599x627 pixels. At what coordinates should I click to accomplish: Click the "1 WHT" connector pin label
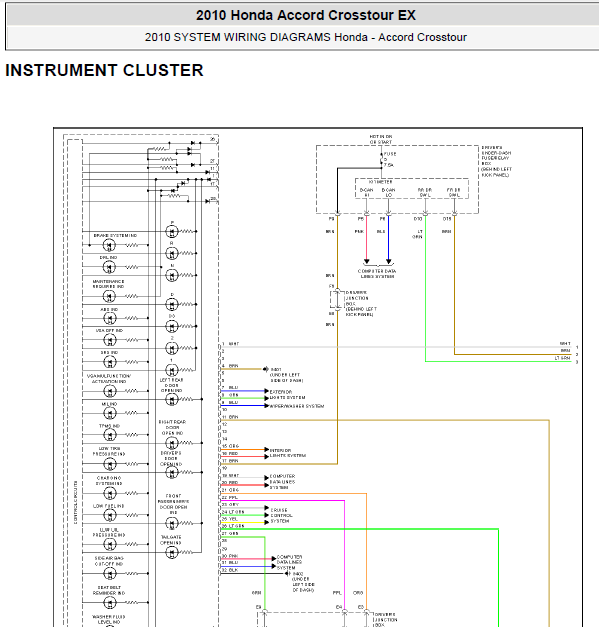(x=230, y=344)
